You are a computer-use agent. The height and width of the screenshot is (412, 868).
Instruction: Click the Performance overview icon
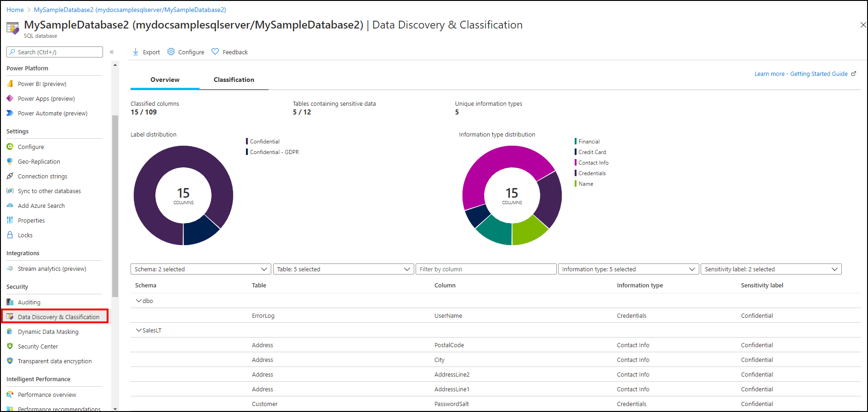click(x=10, y=395)
